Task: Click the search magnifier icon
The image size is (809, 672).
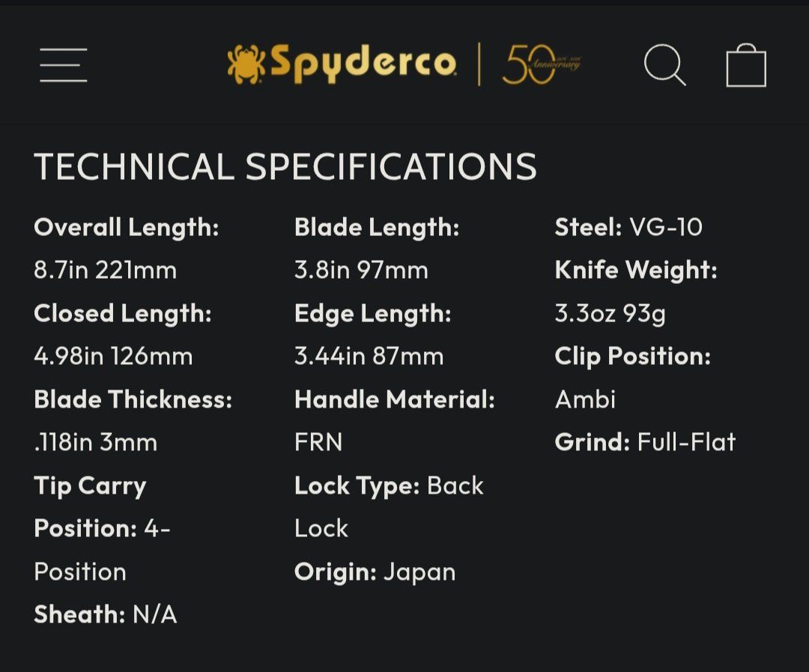Action: pos(664,65)
